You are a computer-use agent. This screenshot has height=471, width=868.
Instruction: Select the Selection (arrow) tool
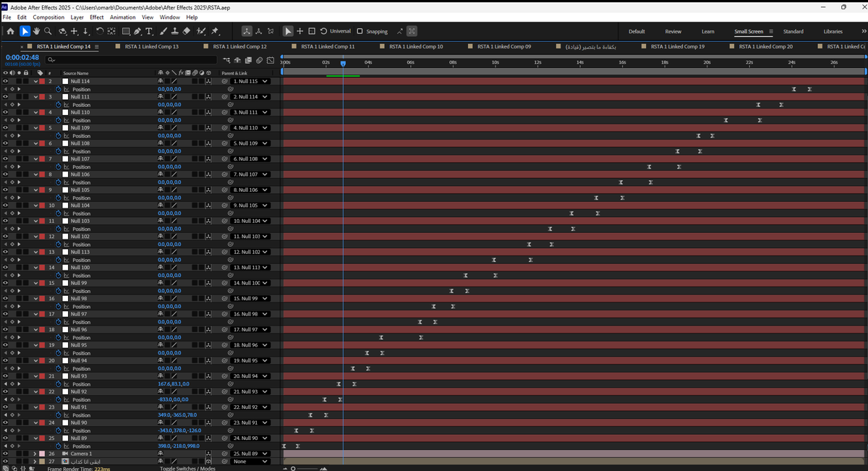tap(25, 31)
